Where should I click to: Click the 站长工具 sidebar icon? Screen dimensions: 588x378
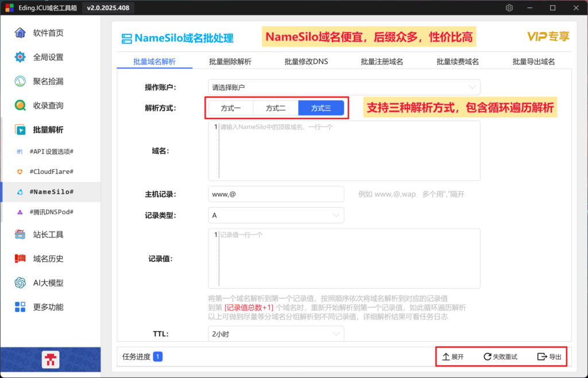pos(20,234)
